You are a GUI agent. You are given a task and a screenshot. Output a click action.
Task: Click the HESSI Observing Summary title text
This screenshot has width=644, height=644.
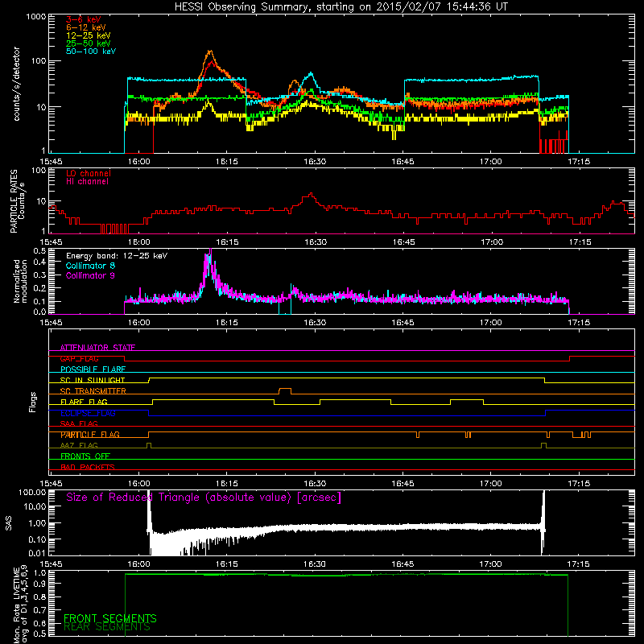click(341, 7)
